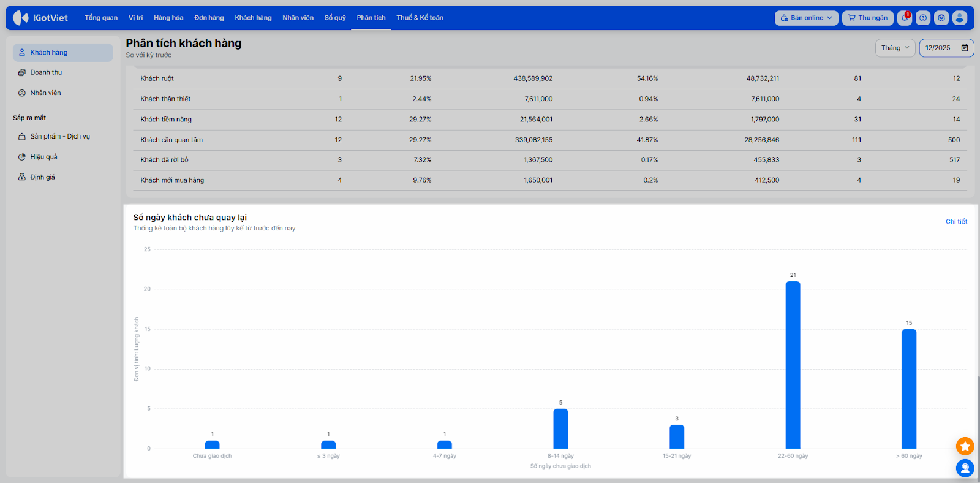
Task: Click the orange star floating icon
Action: tap(965, 446)
